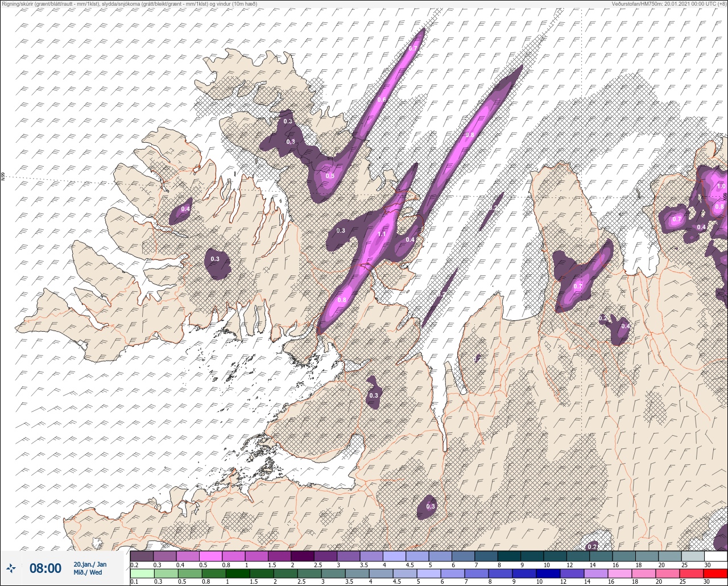
Task: Click the N99 latitude label on the left edge
Action: [3, 177]
